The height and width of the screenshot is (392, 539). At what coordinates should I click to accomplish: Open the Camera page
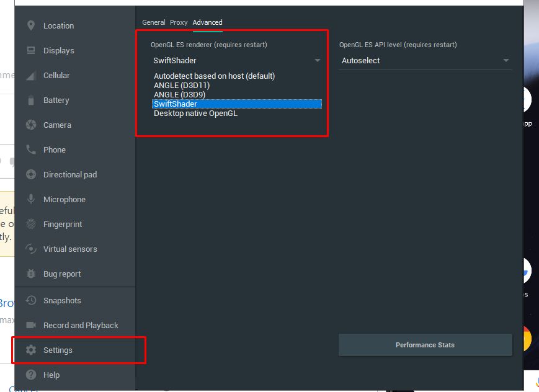point(75,125)
